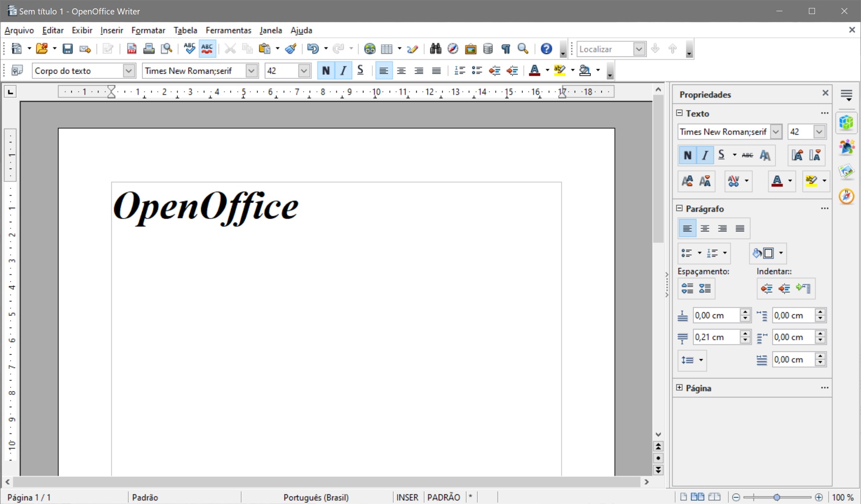Click the Increase Indent toolbar icon
This screenshot has width=861, height=504.
coord(512,71)
